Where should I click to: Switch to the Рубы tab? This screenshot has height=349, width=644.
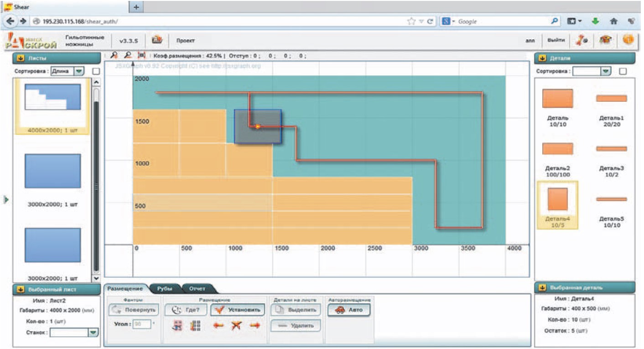point(165,289)
